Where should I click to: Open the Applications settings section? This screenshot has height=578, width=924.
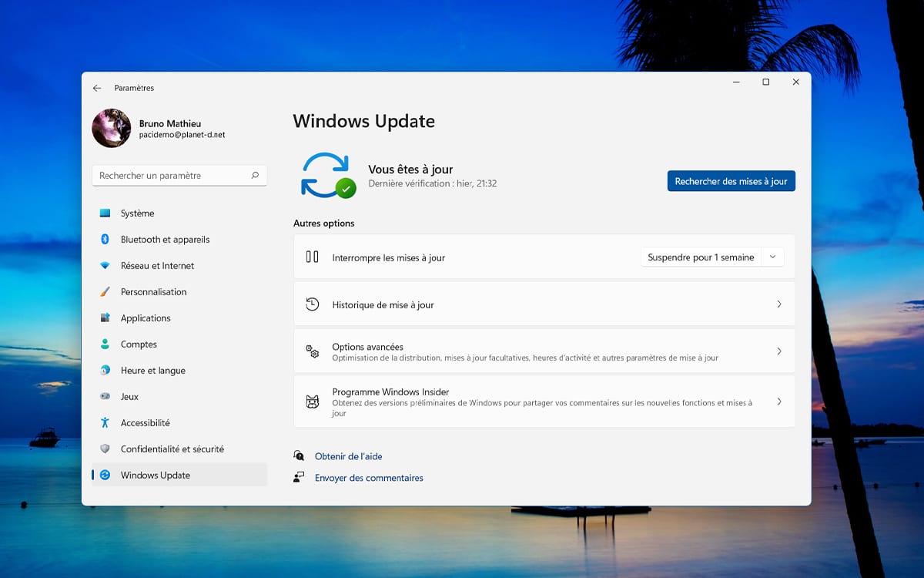click(x=146, y=318)
